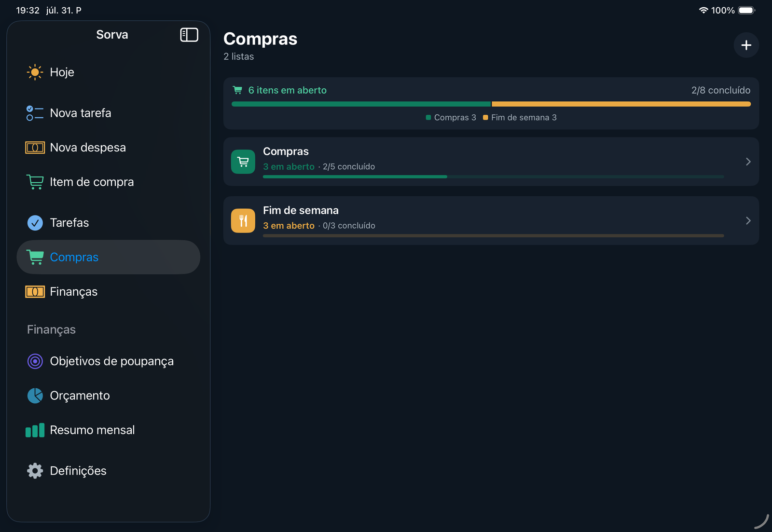Open Hoje with the sun icon
The height and width of the screenshot is (532, 772).
(x=35, y=72)
